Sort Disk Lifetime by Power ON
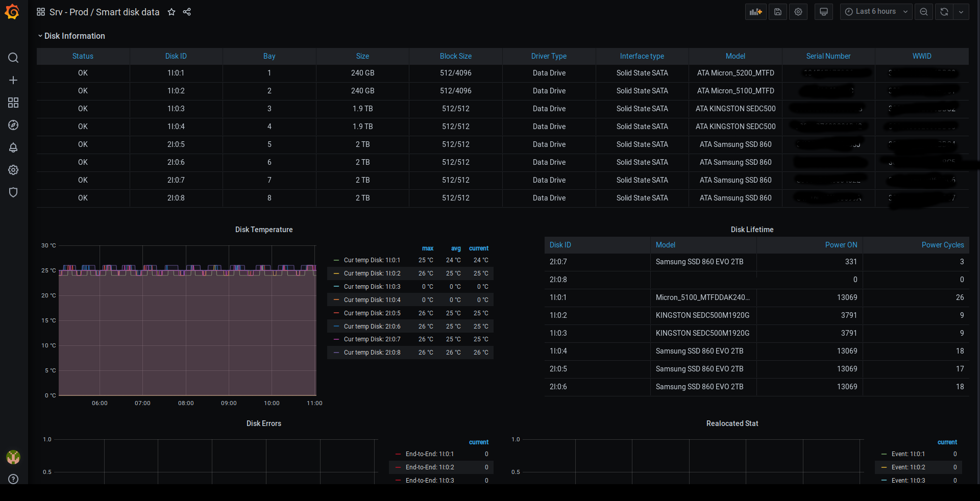This screenshot has height=501, width=980. click(x=841, y=245)
